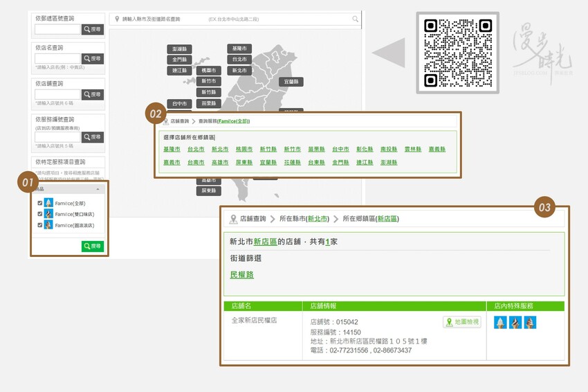Toggle the FamiIce(全部) checkbox
Screen dimensions: 588x392
(x=39, y=204)
